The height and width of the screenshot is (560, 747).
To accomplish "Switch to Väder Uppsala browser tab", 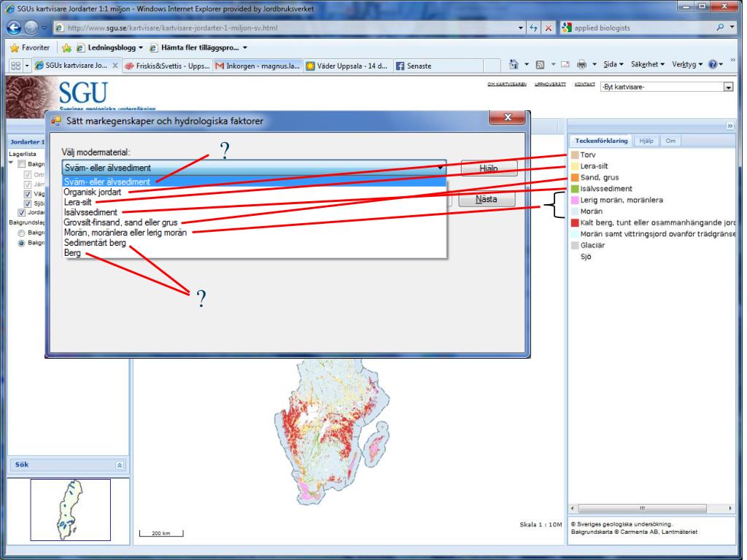I will [348, 66].
